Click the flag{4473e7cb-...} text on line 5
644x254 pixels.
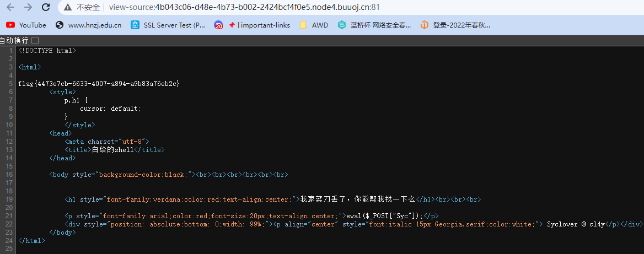[x=99, y=84]
